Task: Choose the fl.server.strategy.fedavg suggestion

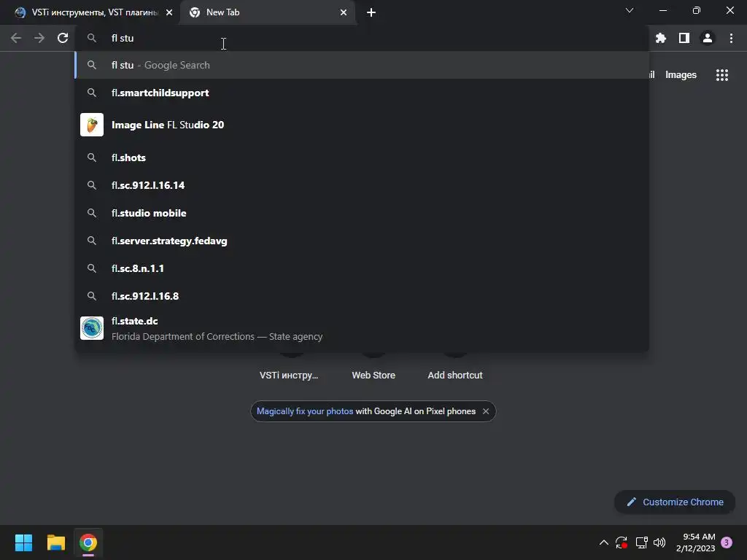Action: [362, 241]
